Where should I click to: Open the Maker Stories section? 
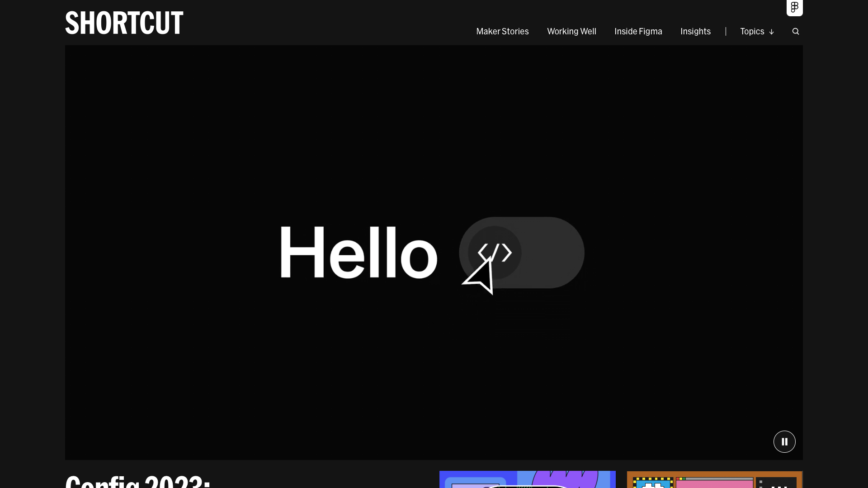pos(502,31)
